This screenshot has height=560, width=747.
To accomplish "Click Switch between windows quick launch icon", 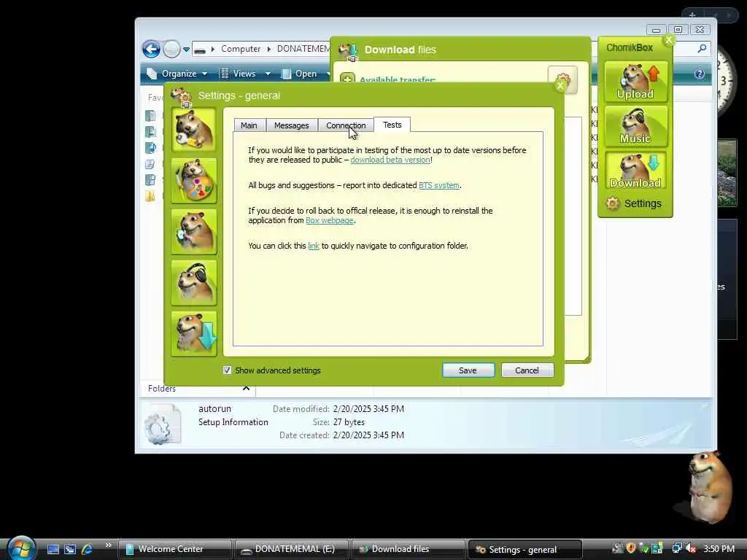I will click(70, 549).
